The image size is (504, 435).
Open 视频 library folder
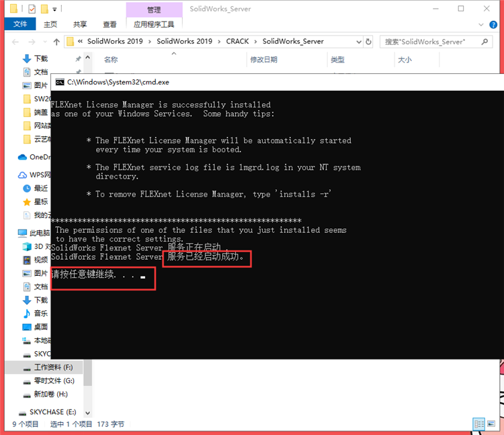pyautogui.click(x=36, y=260)
